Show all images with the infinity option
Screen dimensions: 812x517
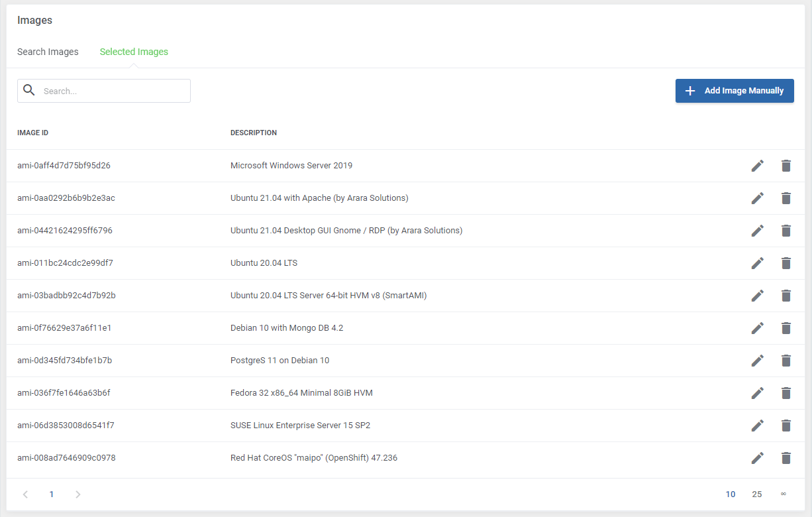pyautogui.click(x=784, y=494)
